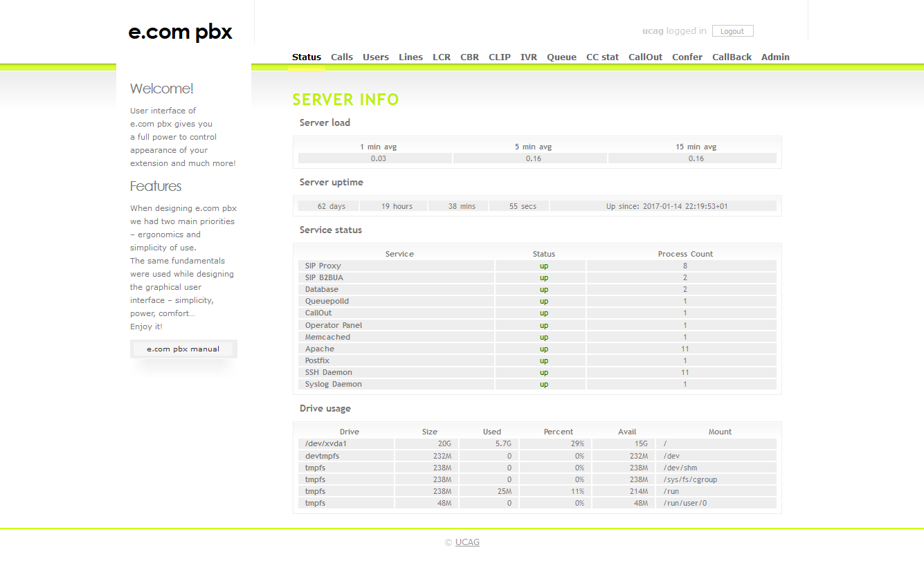This screenshot has width=924, height=579.
Task: Click the /dev/shm mount cell
Action: pos(716,468)
